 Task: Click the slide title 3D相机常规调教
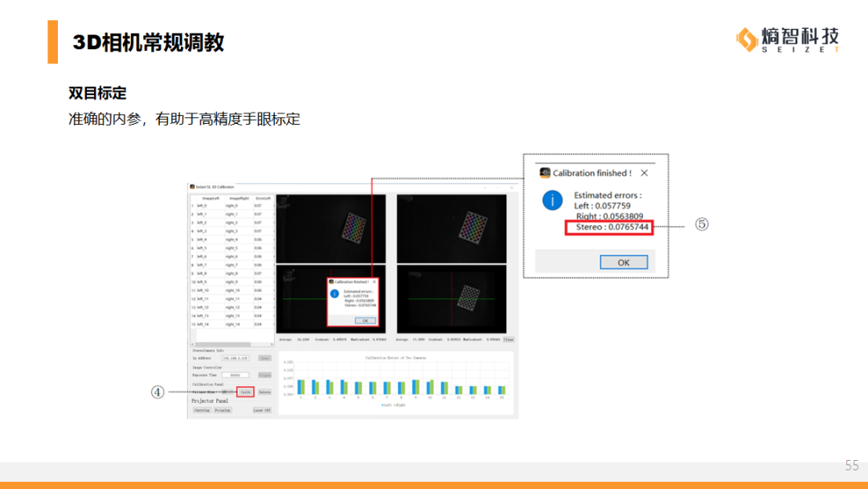point(149,42)
